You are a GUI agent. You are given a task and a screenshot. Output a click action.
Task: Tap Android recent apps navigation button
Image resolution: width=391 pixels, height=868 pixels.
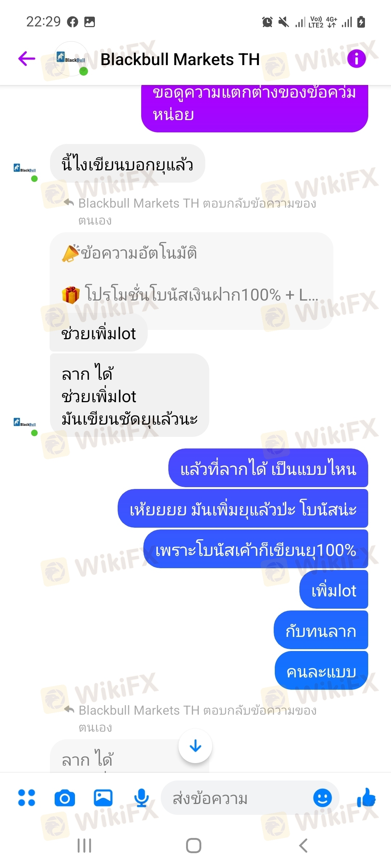pyautogui.click(x=84, y=846)
